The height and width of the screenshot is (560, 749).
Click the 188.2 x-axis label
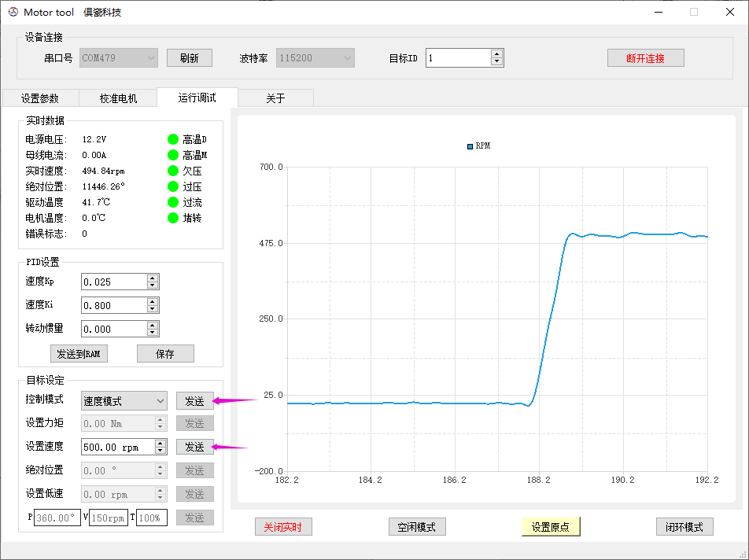(539, 480)
